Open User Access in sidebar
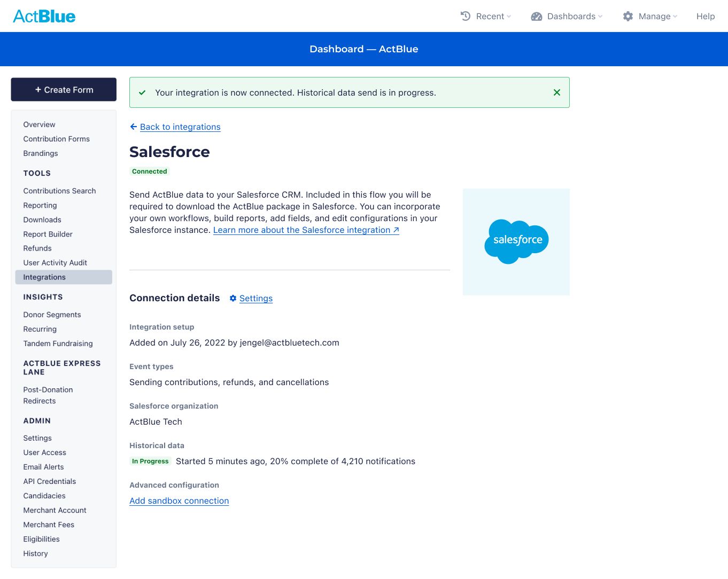This screenshot has width=728, height=579. click(44, 452)
